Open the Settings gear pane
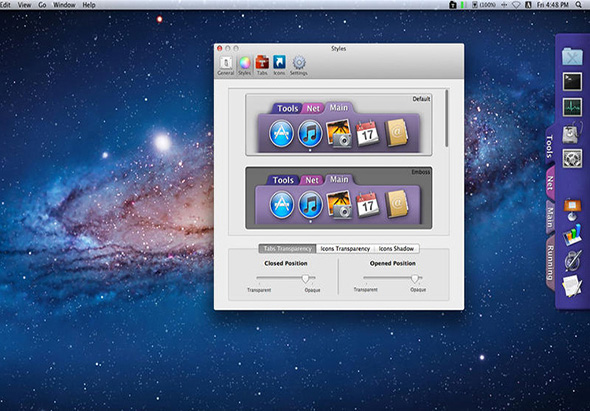Viewport: 590px width, 411px height. click(299, 65)
